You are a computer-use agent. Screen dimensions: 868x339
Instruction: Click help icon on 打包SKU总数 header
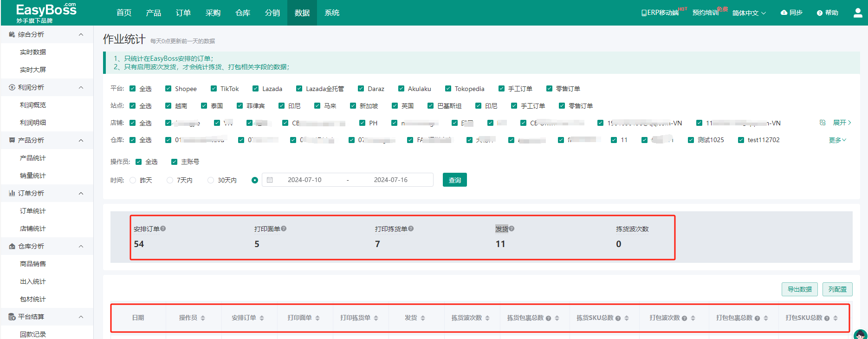[x=827, y=318]
